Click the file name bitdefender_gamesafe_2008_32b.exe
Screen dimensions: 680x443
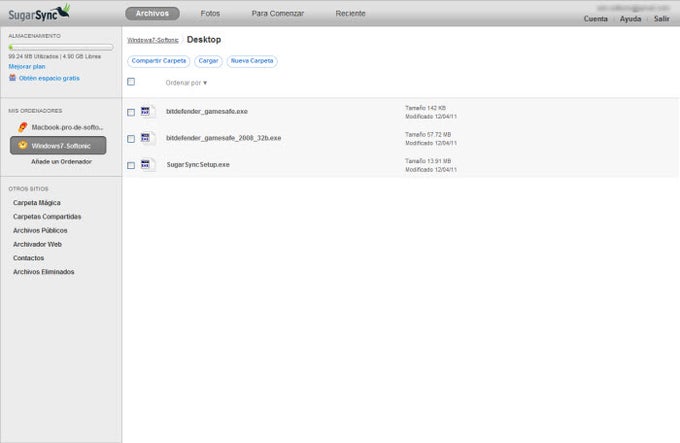[x=223, y=138]
